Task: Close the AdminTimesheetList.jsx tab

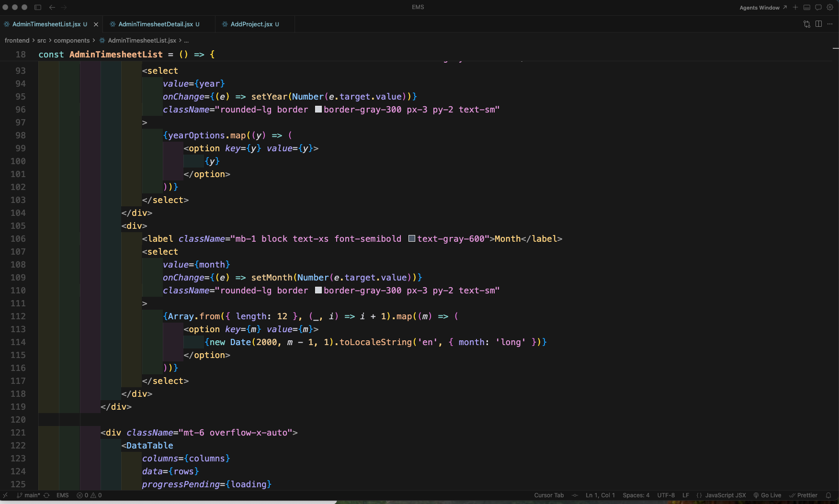Action: coord(96,24)
